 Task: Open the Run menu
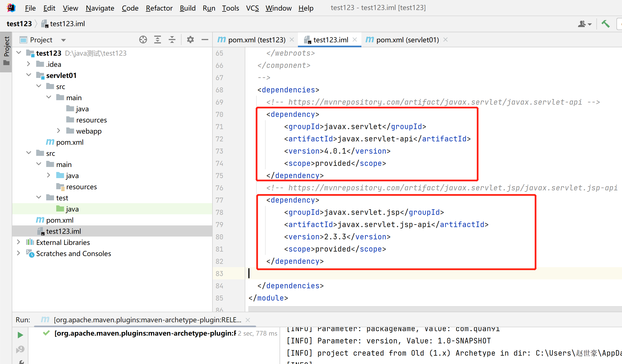[x=209, y=8]
